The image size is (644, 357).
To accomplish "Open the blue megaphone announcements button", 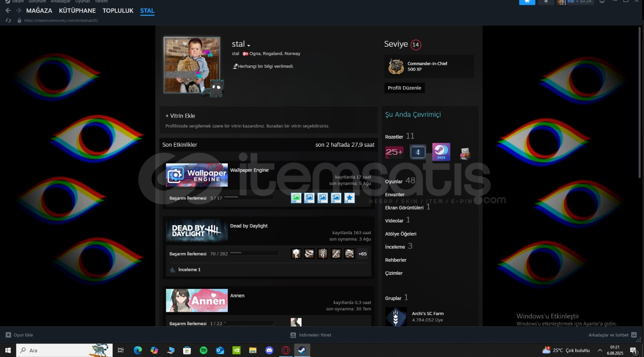I will pyautogui.click(x=527, y=2).
